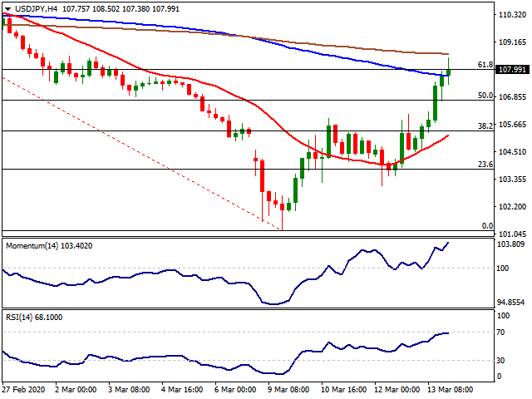The width and height of the screenshot is (532, 399).
Task: Select the 23.6 Fibonacci level label
Action: (x=485, y=165)
